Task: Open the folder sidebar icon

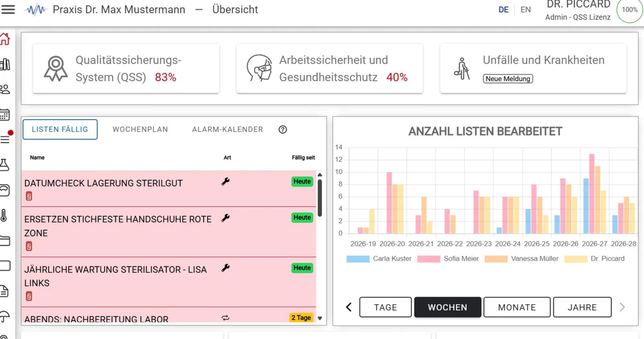Action: (x=5, y=240)
